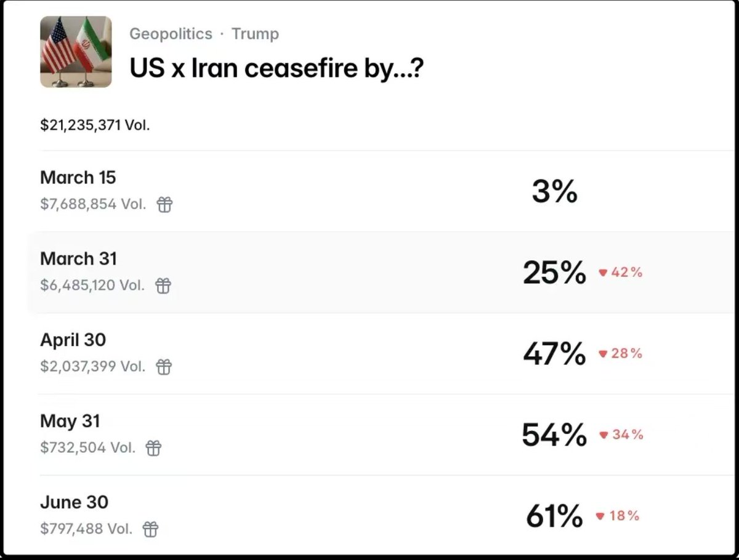
Task: Click the 3% probability for March 15
Action: tap(555, 191)
